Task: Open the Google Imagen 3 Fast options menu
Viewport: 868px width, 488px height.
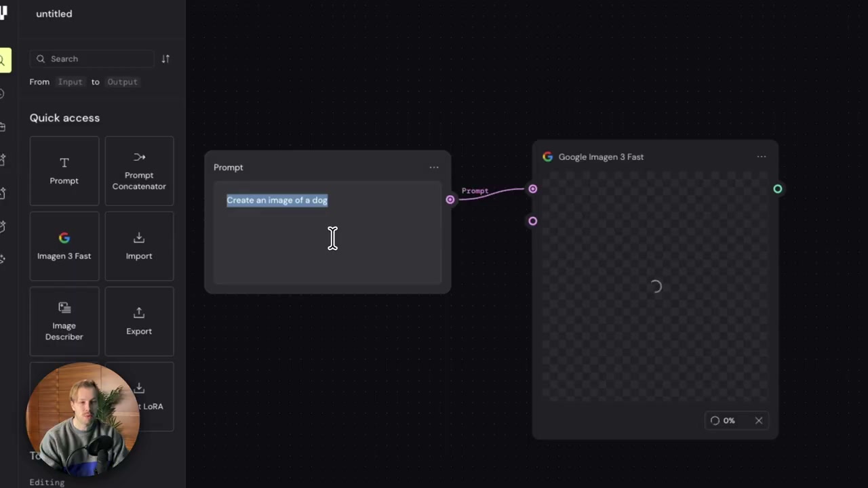Action: click(762, 157)
